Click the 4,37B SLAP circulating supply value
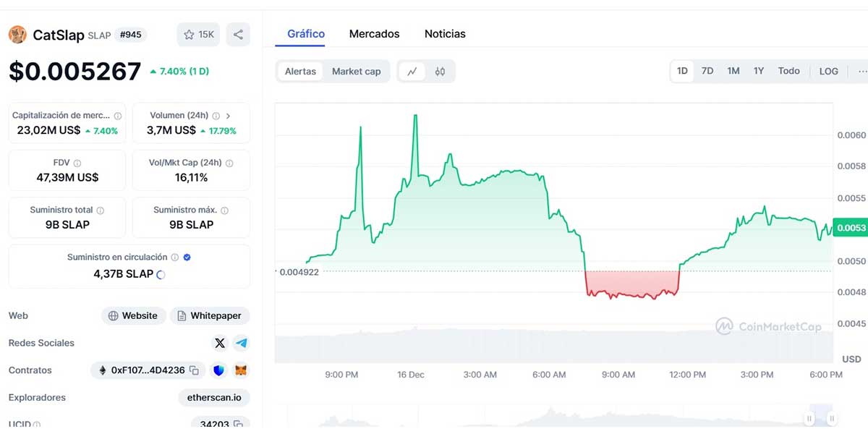This screenshot has width=868, height=434. click(x=123, y=274)
